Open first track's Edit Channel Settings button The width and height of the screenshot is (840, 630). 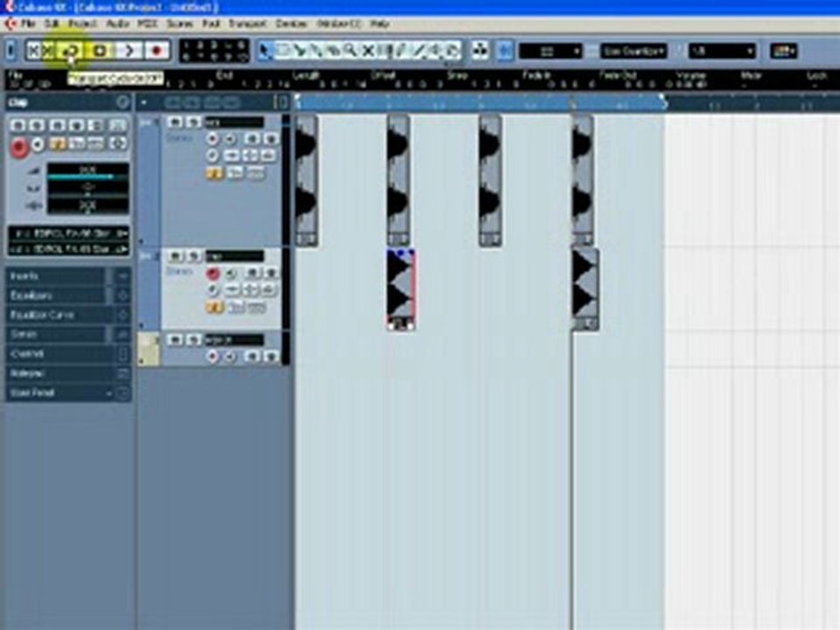click(213, 156)
